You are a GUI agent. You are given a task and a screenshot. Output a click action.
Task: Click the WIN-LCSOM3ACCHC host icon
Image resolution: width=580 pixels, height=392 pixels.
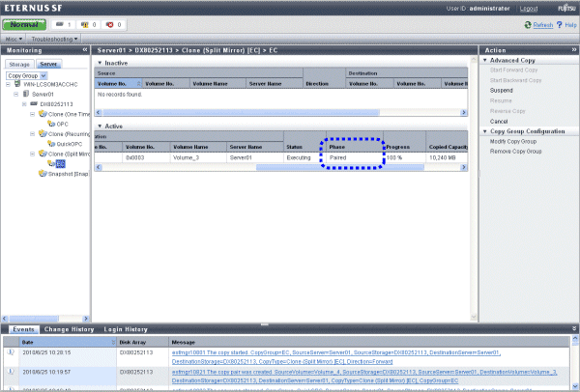point(17,84)
